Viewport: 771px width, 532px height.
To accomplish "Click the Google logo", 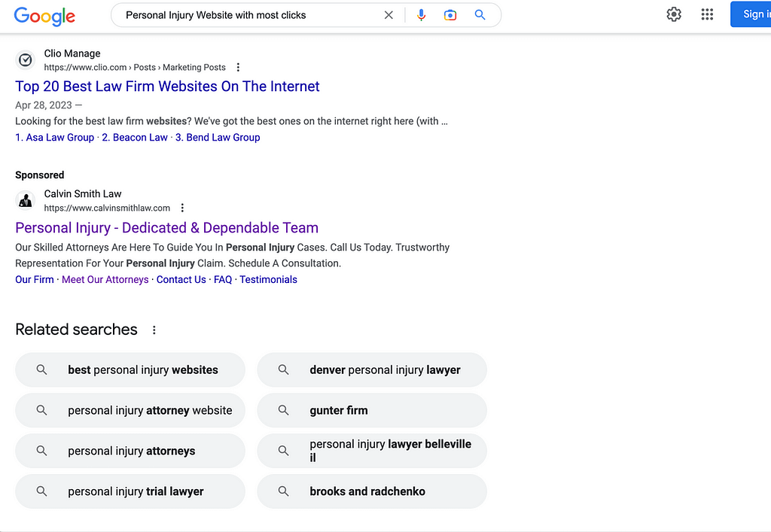I will [x=44, y=16].
